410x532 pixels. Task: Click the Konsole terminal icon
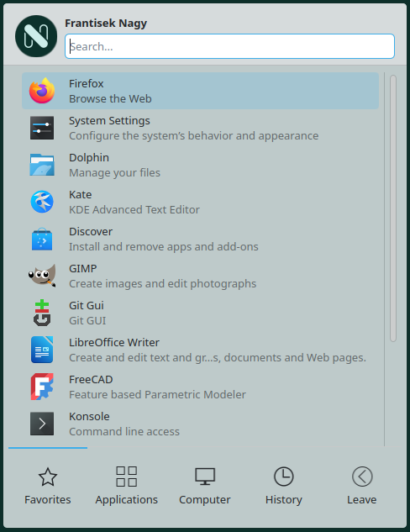(42, 424)
